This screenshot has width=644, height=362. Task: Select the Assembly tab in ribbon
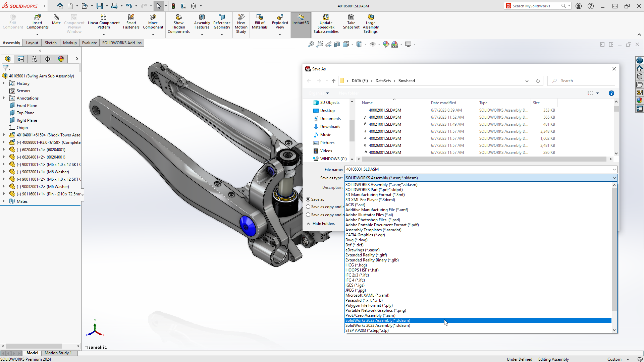11,43
